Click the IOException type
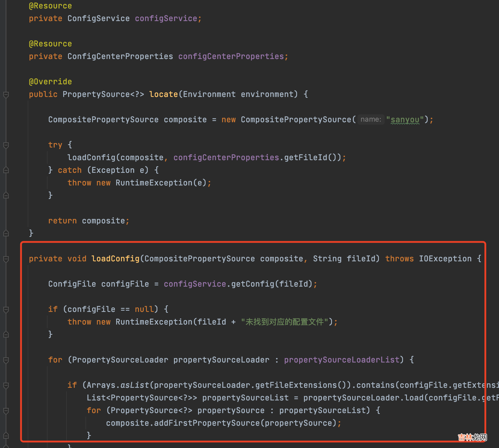 (x=445, y=259)
